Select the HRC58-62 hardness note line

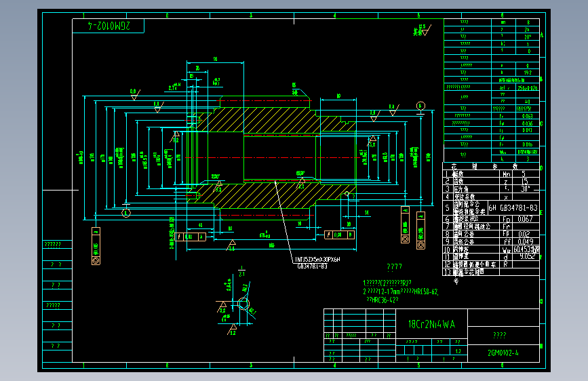[401, 292]
